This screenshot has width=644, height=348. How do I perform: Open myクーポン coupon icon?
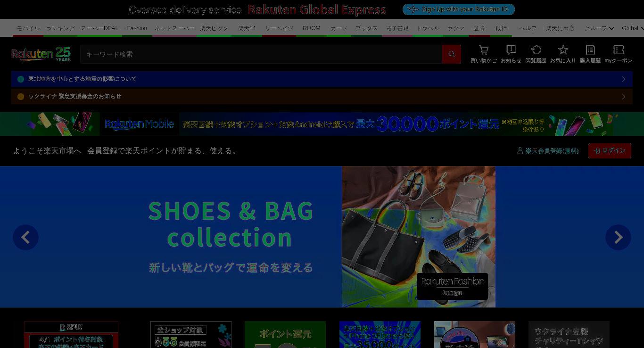coord(619,54)
